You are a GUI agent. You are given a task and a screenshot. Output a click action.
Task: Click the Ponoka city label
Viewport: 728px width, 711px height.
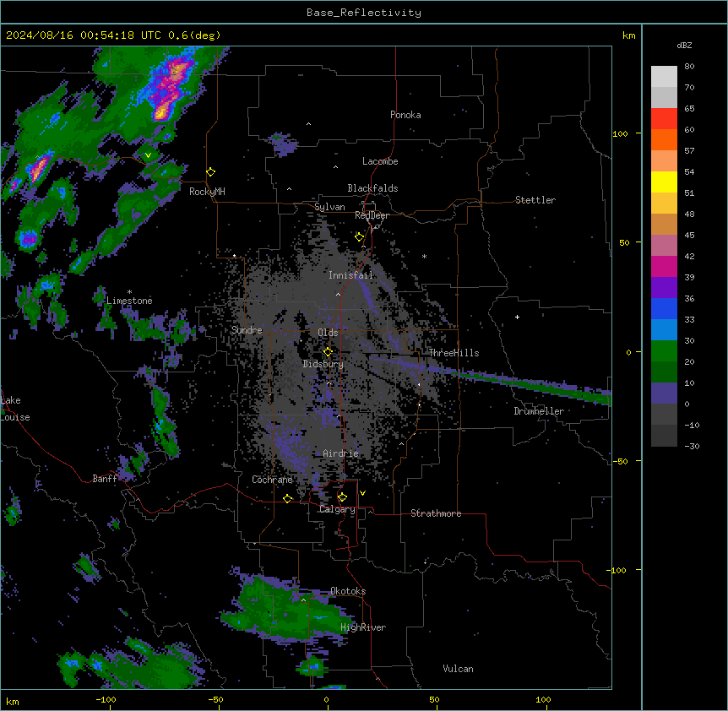[x=405, y=115]
